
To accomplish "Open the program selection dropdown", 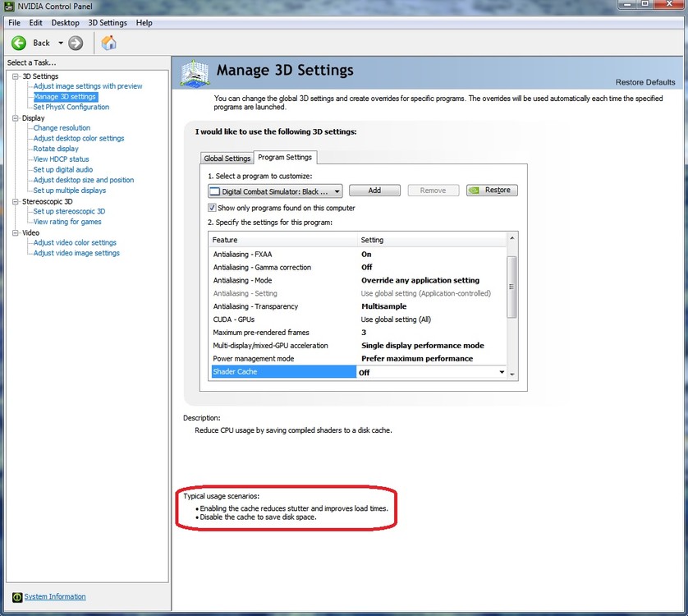I will [275, 191].
